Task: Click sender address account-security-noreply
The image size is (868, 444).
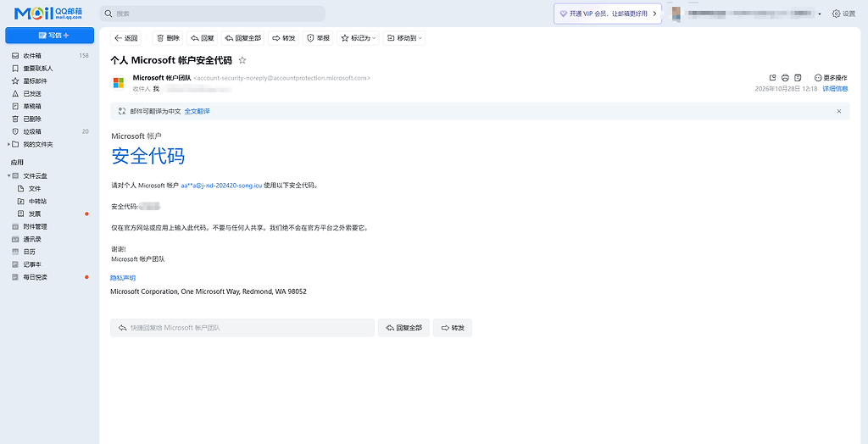Action: click(281, 78)
